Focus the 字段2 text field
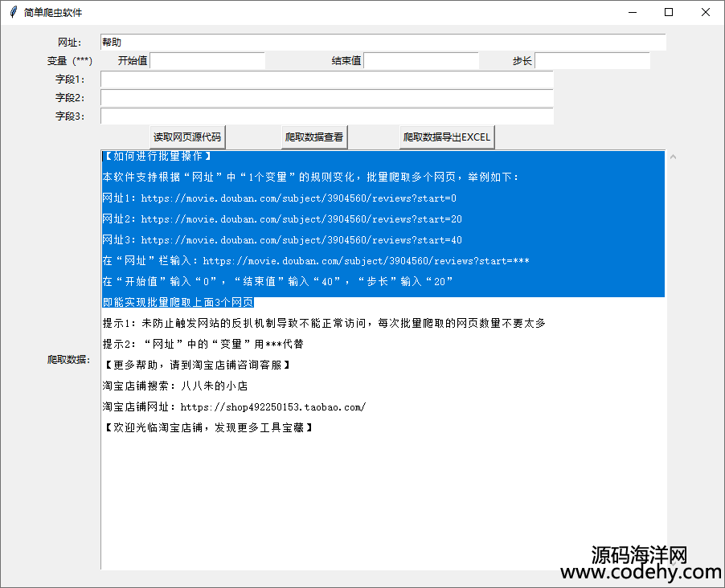Image resolution: width=725 pixels, height=588 pixels. click(326, 98)
